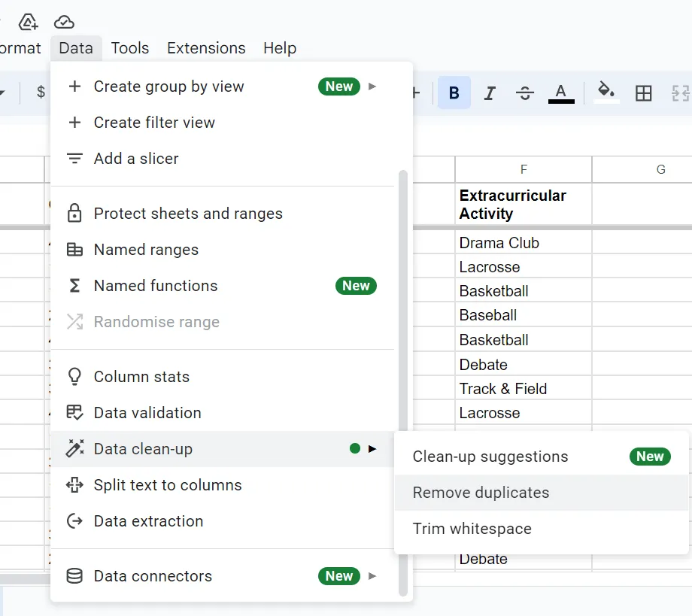Click the Data connectors database icon
The width and height of the screenshot is (692, 616).
pyautogui.click(x=74, y=576)
